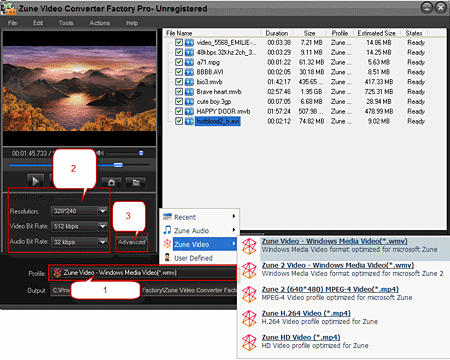Click the application logo in title bar
Viewport: 450px width, 360px height.
(8, 8)
